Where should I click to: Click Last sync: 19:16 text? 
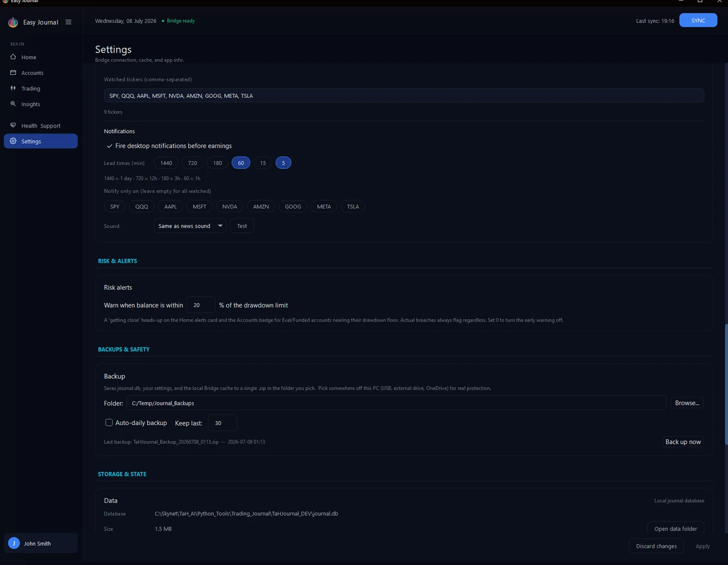click(655, 21)
